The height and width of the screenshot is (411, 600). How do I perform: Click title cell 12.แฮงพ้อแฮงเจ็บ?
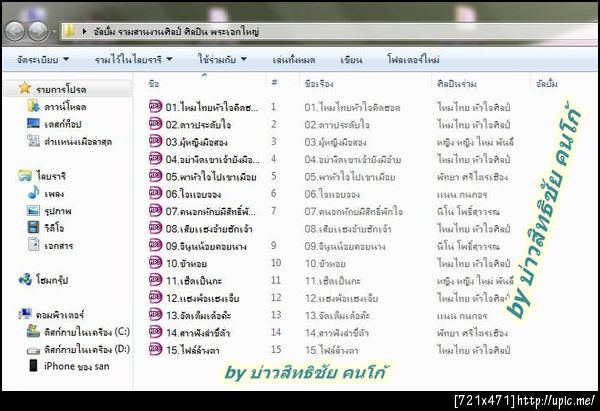(341, 298)
